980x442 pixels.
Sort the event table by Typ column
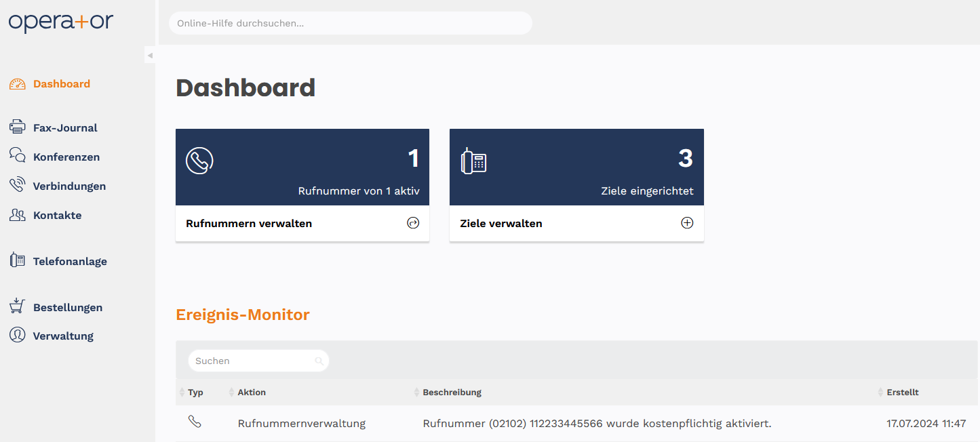[x=195, y=393]
